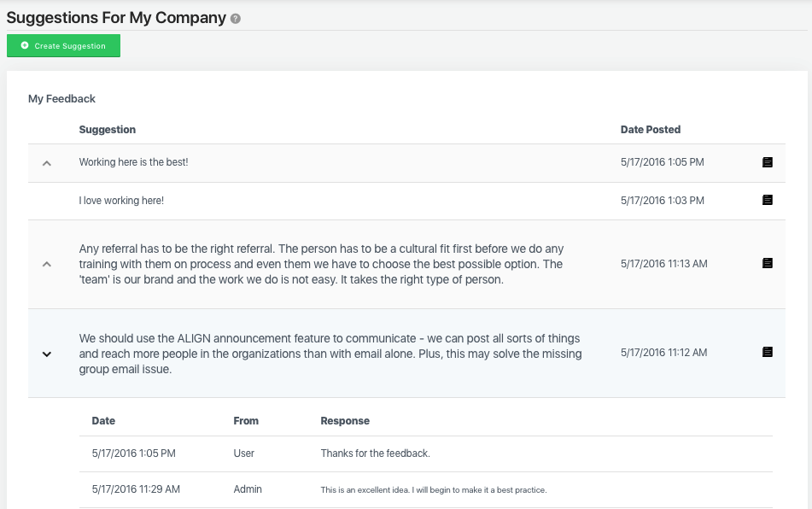Click the Create Suggestion button

(63, 46)
